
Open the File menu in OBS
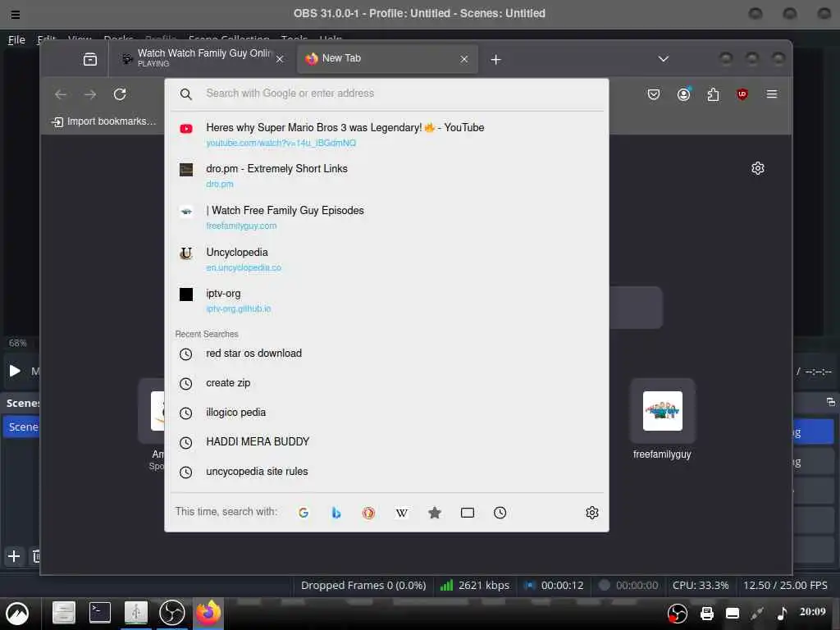pos(16,39)
